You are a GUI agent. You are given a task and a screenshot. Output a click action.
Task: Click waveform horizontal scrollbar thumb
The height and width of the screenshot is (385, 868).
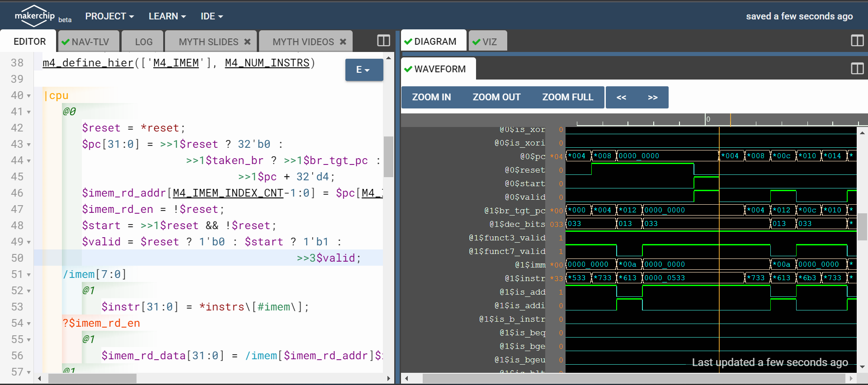634,378
